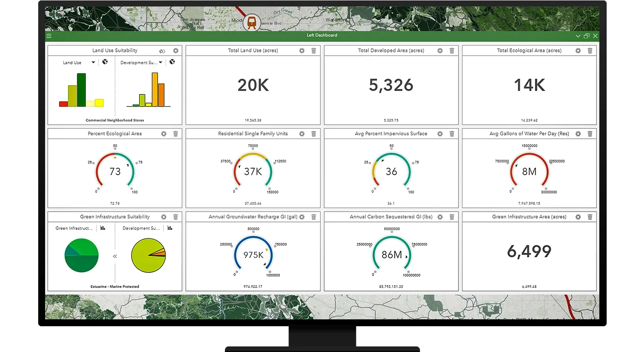Open settings gear for Annual Groundwater Recharge GI

(x=302, y=217)
